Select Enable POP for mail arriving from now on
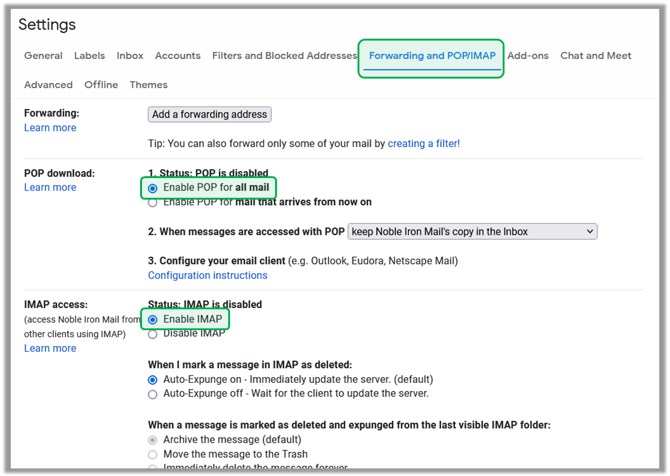 153,203
